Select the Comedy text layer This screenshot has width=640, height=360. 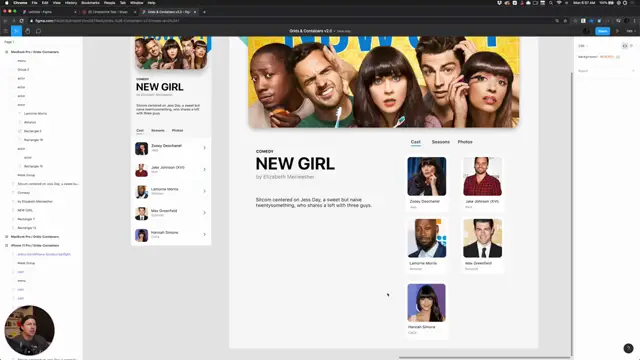coord(23,193)
